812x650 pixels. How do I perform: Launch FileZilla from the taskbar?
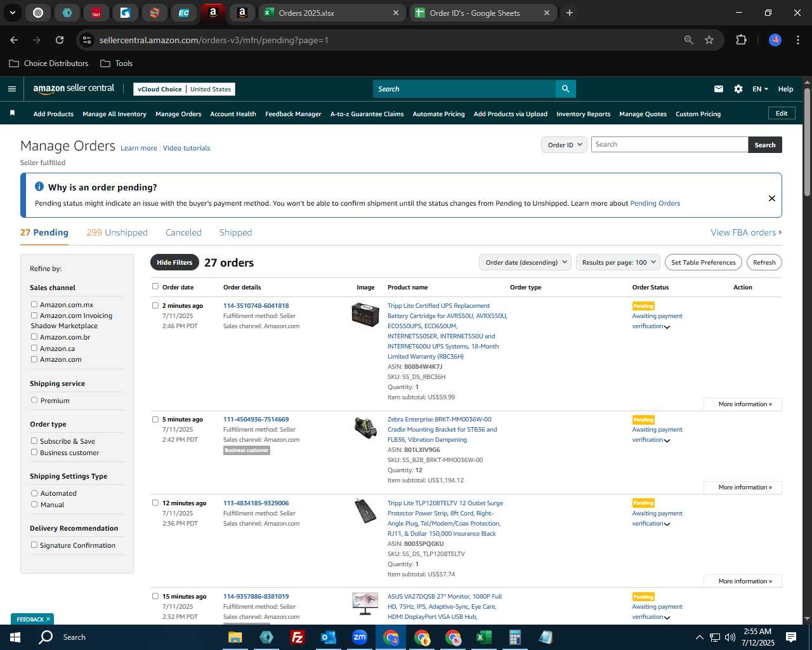coord(297,637)
